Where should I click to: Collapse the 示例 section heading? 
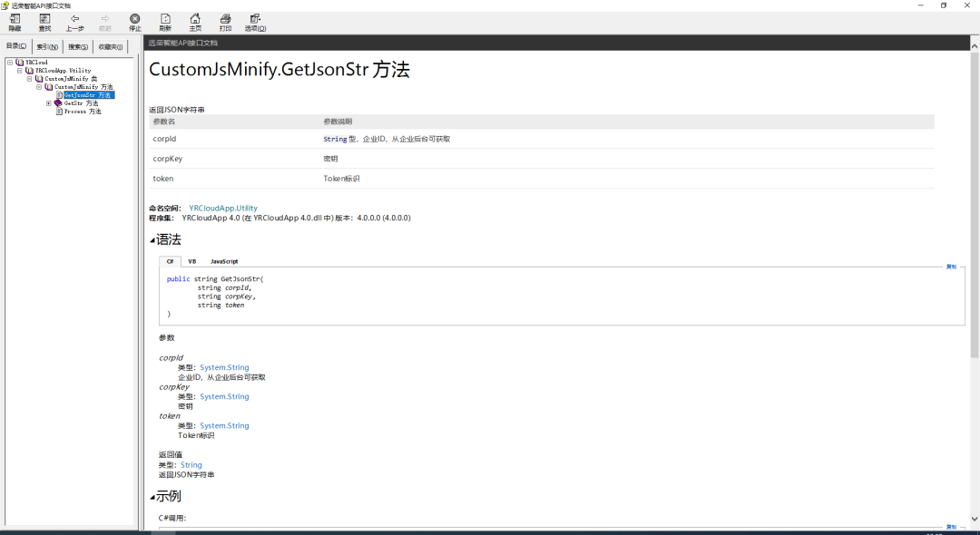click(x=152, y=497)
